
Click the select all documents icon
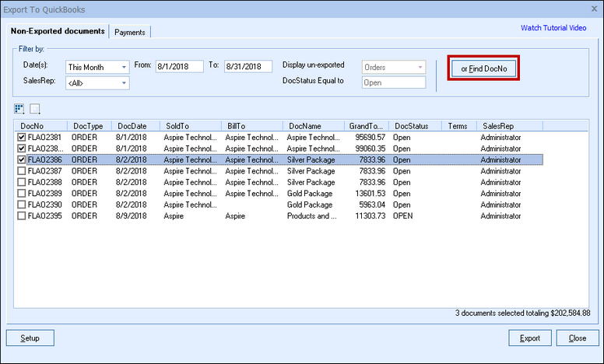click(19, 108)
